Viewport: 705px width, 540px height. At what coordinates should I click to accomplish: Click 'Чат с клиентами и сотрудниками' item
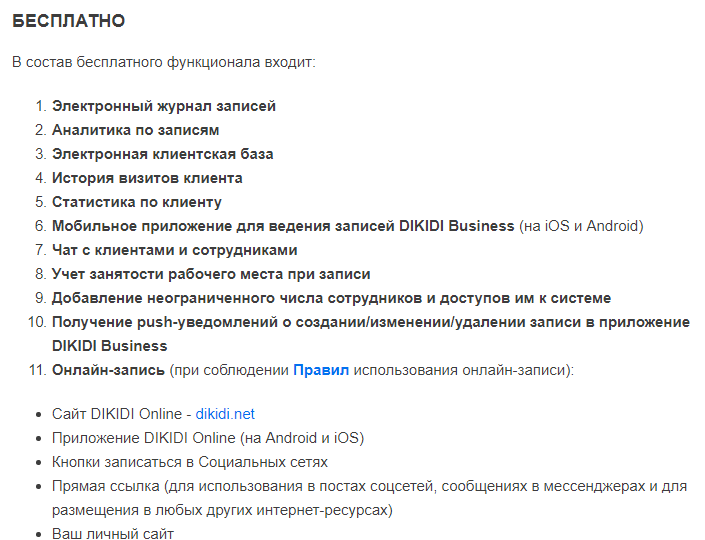click(174, 250)
